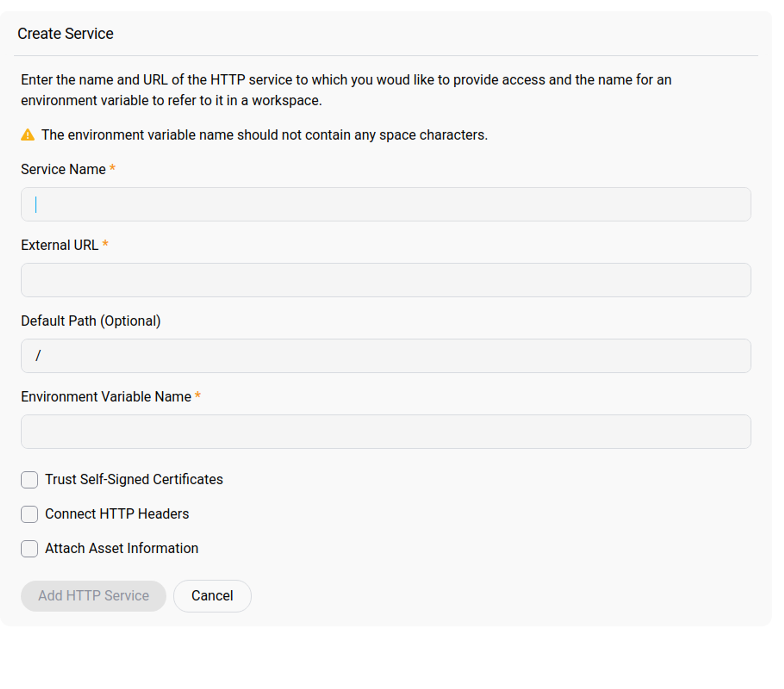Click the Environment Variable Name label text
Viewport: 784px width, 689px height.
106,397
